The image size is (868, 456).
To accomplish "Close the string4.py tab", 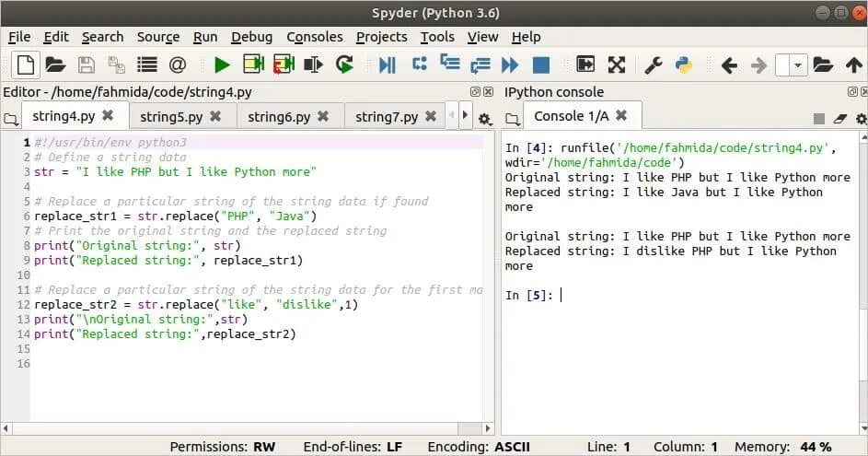I will point(108,116).
